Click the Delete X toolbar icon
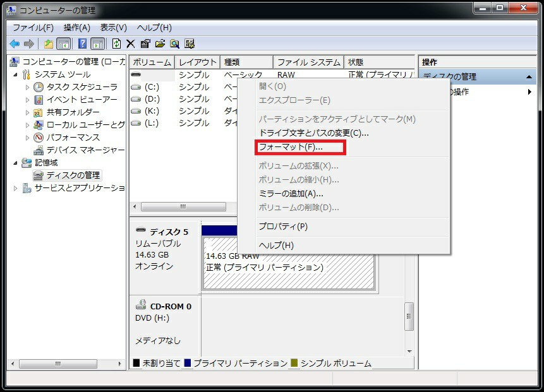 click(x=130, y=44)
